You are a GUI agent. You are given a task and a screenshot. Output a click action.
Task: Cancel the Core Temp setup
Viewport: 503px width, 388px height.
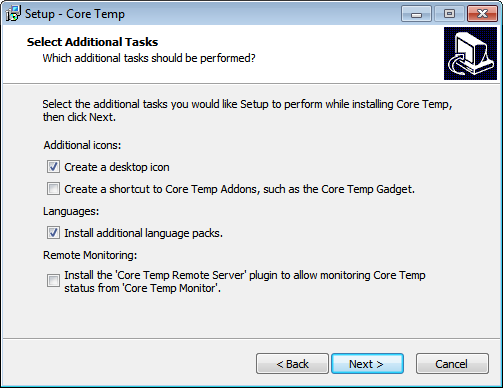pos(452,364)
